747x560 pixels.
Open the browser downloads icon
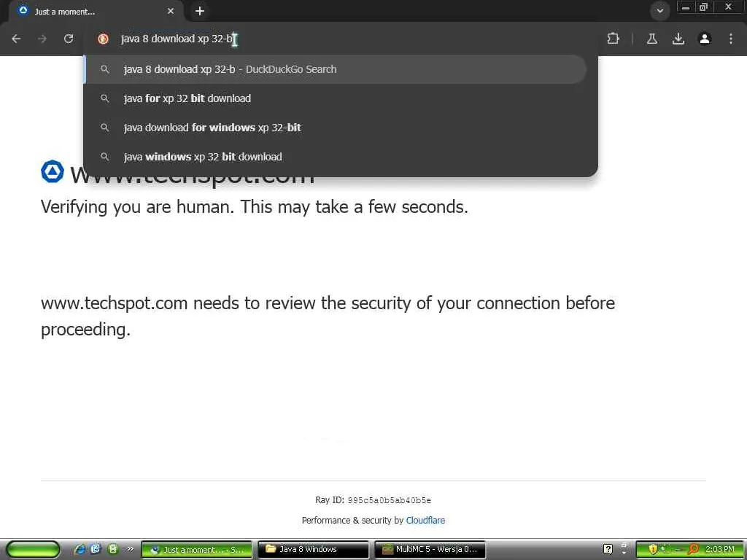678,39
